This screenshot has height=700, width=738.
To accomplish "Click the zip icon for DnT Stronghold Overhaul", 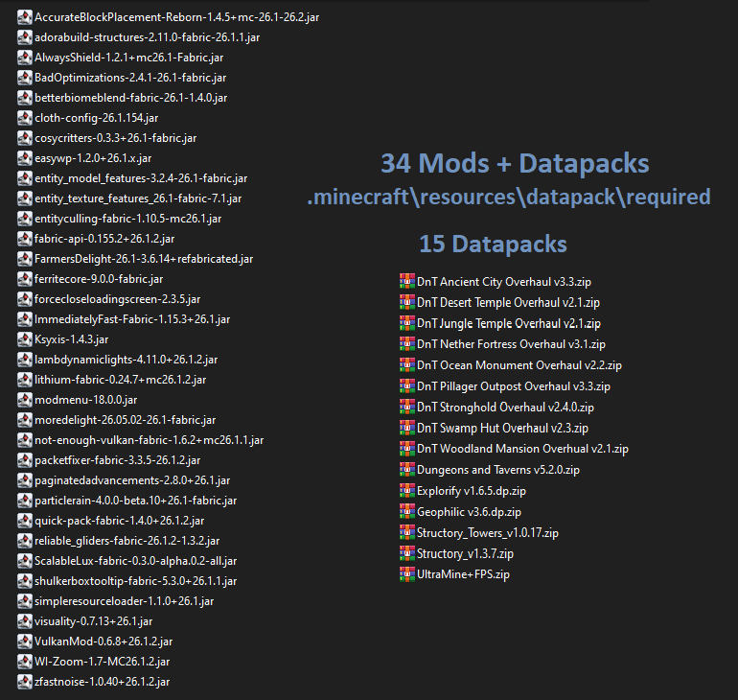I will click(x=407, y=407).
